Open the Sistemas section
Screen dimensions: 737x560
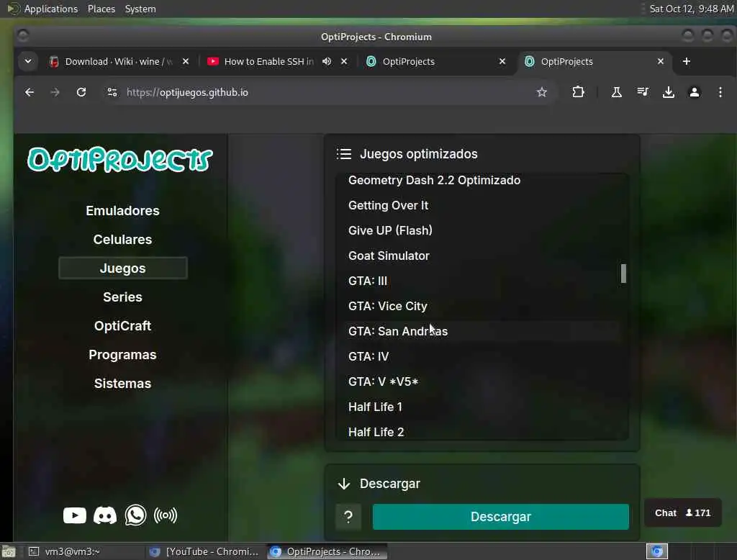122,383
